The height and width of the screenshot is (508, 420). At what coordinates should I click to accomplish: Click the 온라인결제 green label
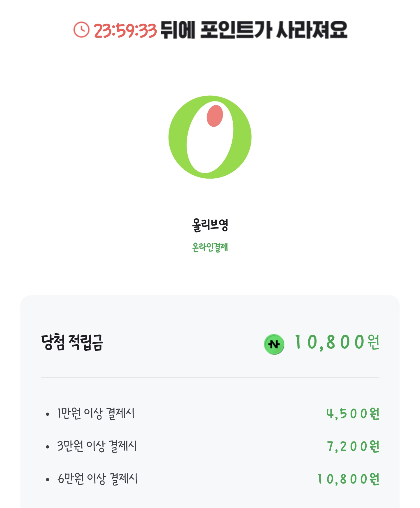tap(210, 247)
